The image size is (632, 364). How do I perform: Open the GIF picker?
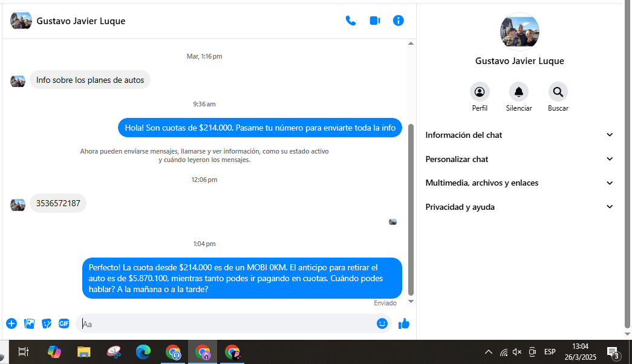pyautogui.click(x=64, y=323)
